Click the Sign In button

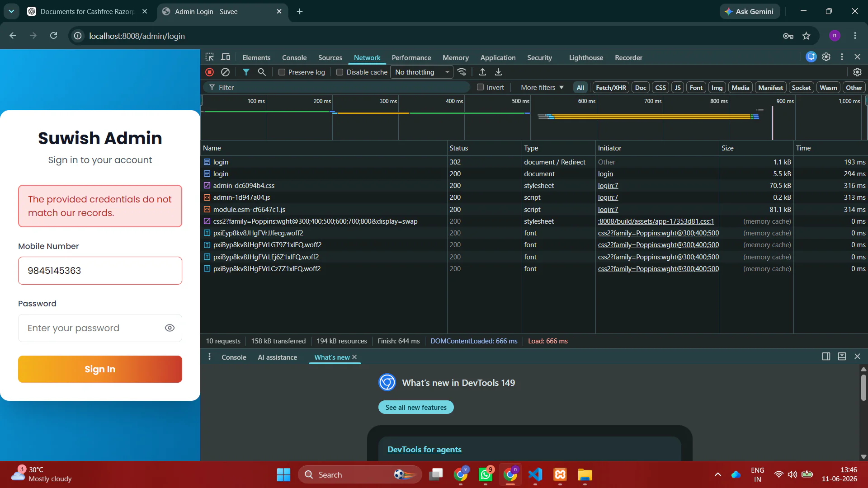pos(100,369)
